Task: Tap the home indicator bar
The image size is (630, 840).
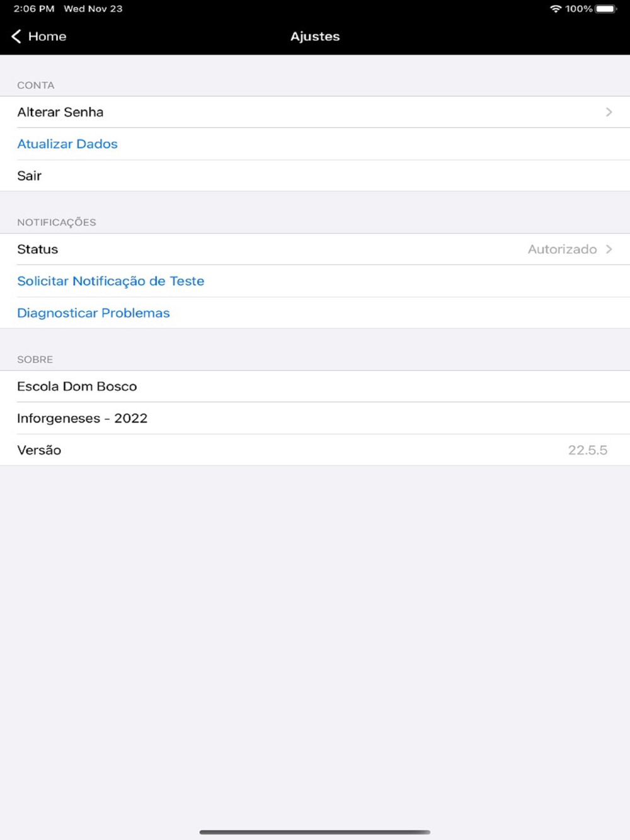Action: (x=315, y=832)
